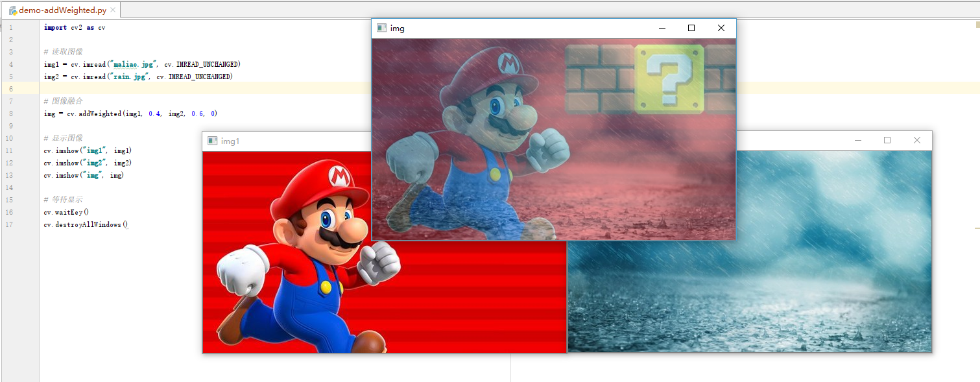This screenshot has height=382, width=980.
Task: Click the img1 window title text
Action: [230, 141]
